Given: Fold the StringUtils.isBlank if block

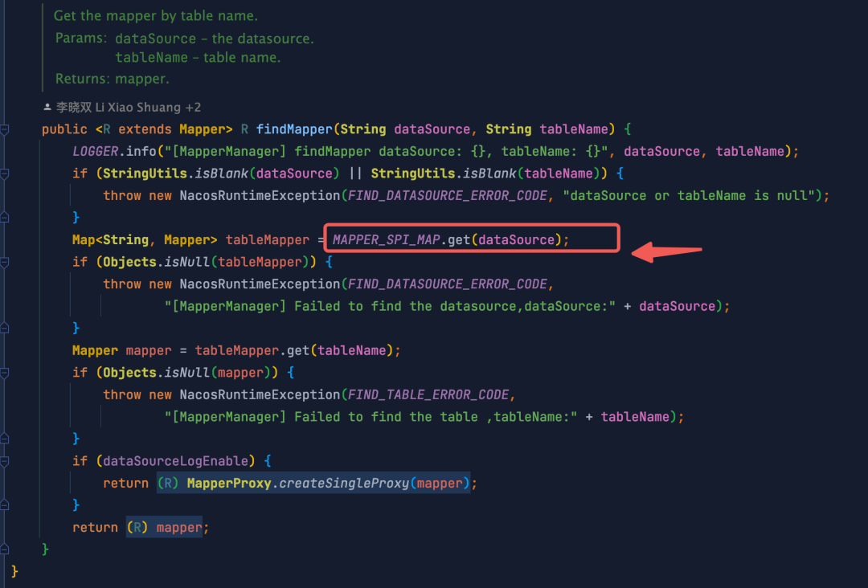Looking at the screenshot, I should click(x=5, y=174).
